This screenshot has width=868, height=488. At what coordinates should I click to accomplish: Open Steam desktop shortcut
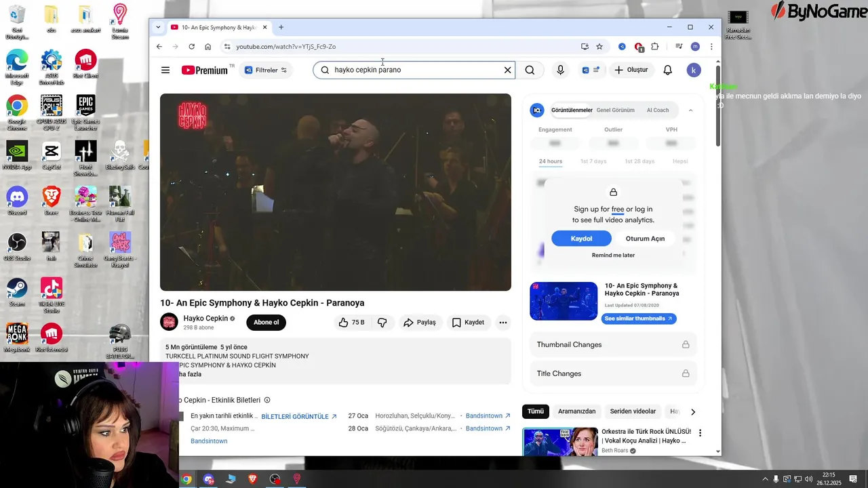click(x=17, y=292)
